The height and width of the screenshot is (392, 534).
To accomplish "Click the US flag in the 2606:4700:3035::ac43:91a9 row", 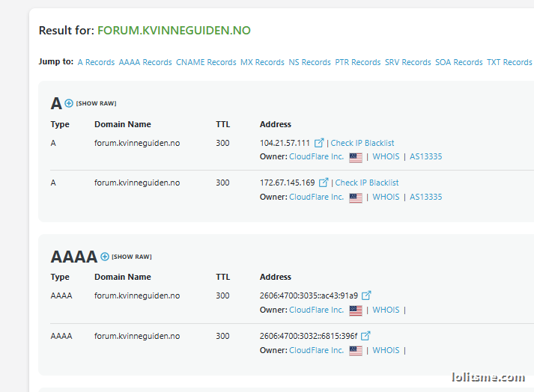I will tap(356, 310).
